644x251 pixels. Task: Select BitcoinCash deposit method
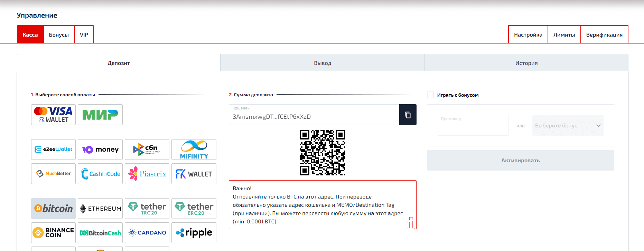[x=100, y=233]
